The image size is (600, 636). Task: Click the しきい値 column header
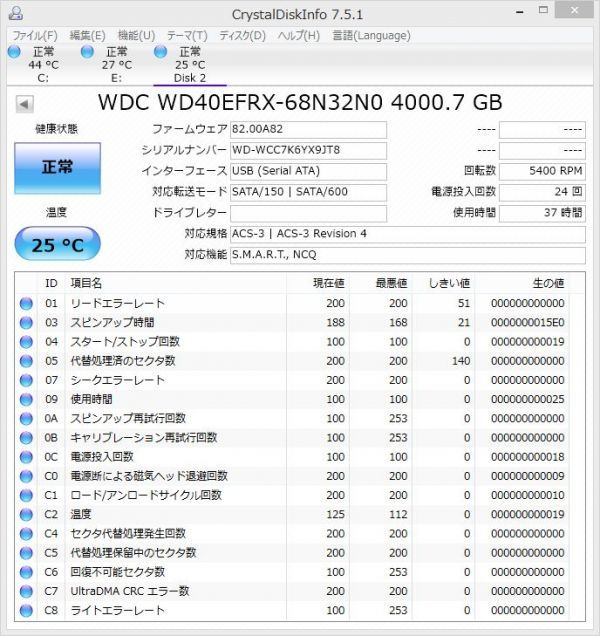point(443,283)
